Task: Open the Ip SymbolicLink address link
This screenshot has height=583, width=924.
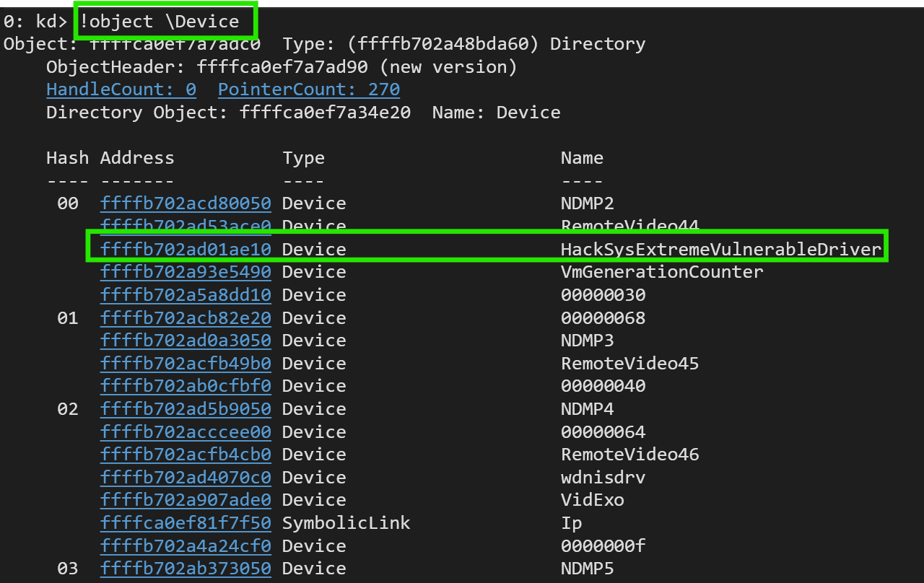Action: 186,523
